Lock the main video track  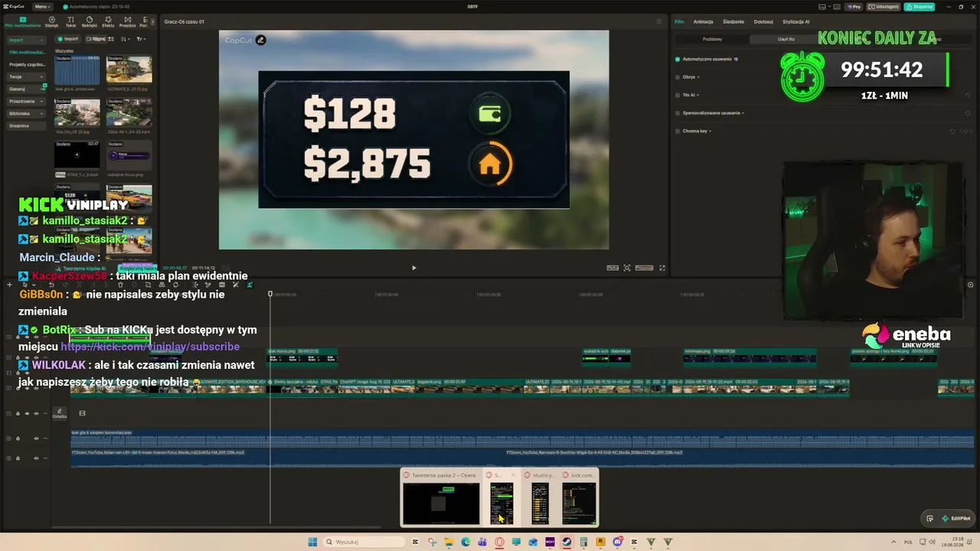click(x=18, y=414)
